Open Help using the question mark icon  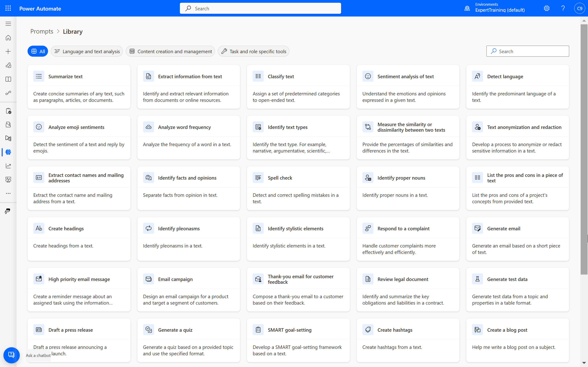pyautogui.click(x=563, y=8)
